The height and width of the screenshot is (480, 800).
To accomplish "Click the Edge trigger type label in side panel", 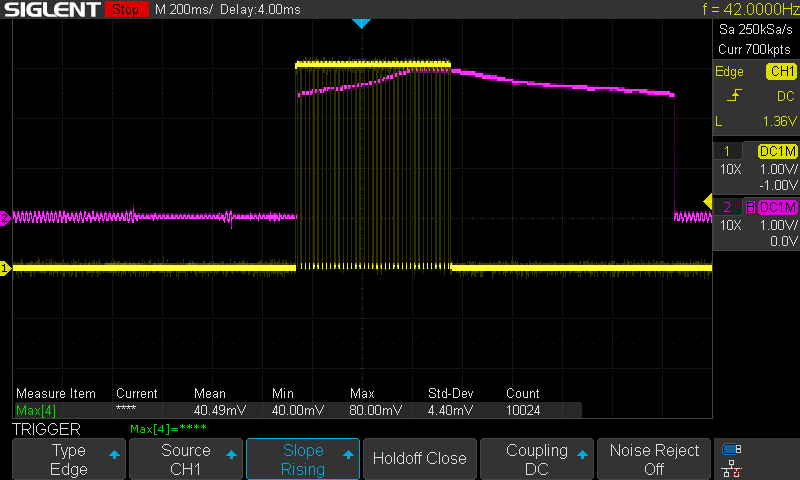I will [x=730, y=72].
